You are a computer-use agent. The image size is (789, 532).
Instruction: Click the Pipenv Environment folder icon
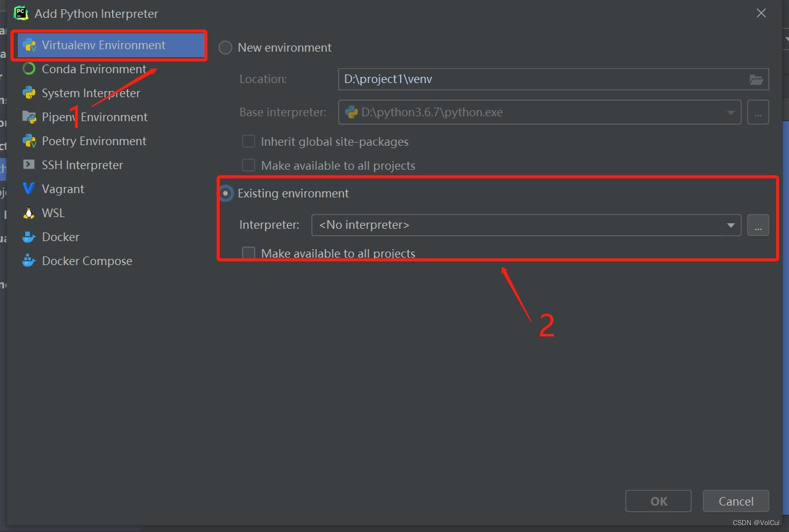tap(29, 117)
